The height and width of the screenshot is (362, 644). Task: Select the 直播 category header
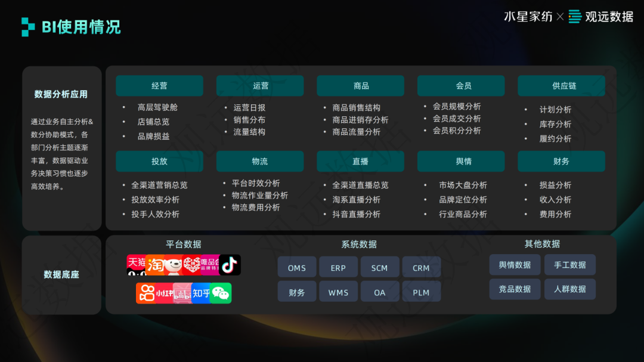point(361,161)
